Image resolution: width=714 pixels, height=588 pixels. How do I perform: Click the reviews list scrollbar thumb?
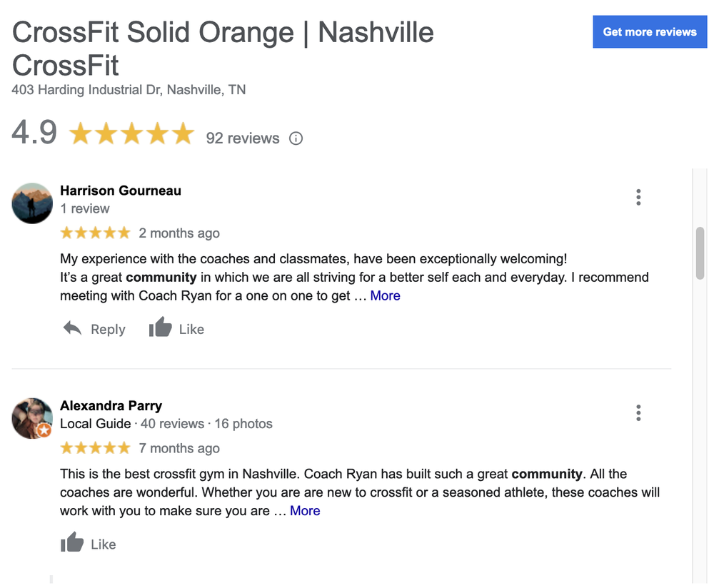700,253
